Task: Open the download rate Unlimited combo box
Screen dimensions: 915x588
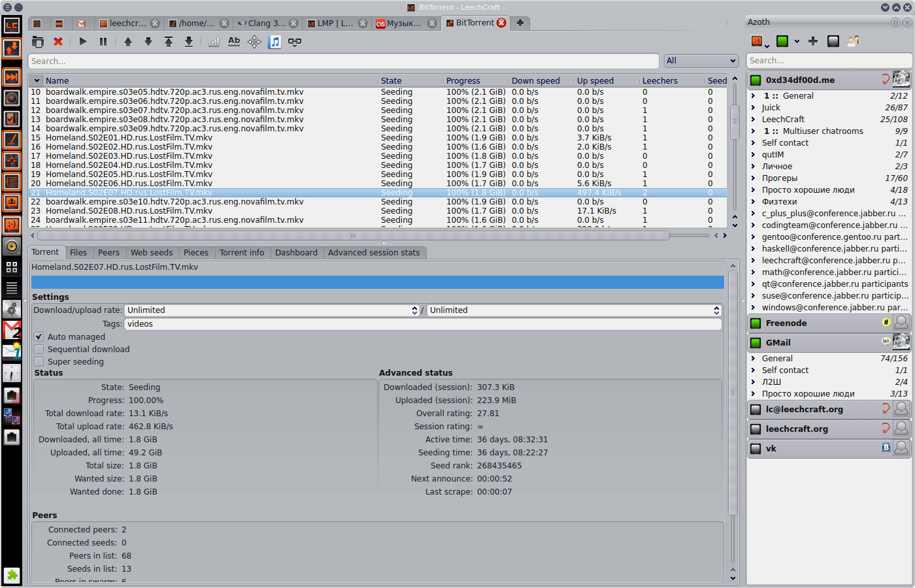Action: pyautogui.click(x=272, y=310)
